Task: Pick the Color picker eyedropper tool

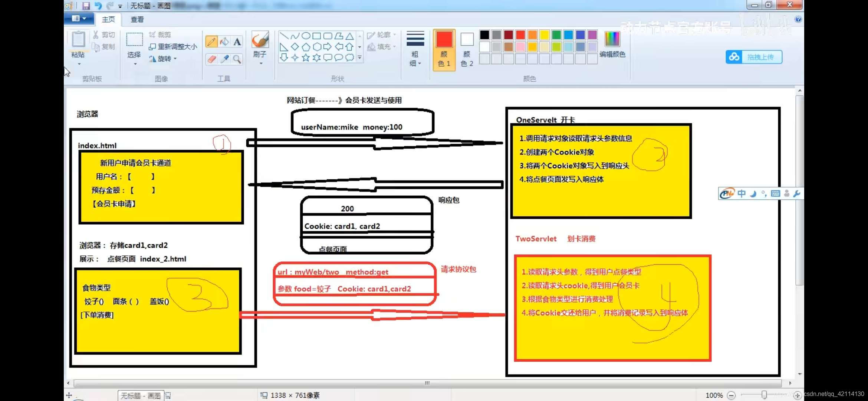Action: tap(224, 59)
